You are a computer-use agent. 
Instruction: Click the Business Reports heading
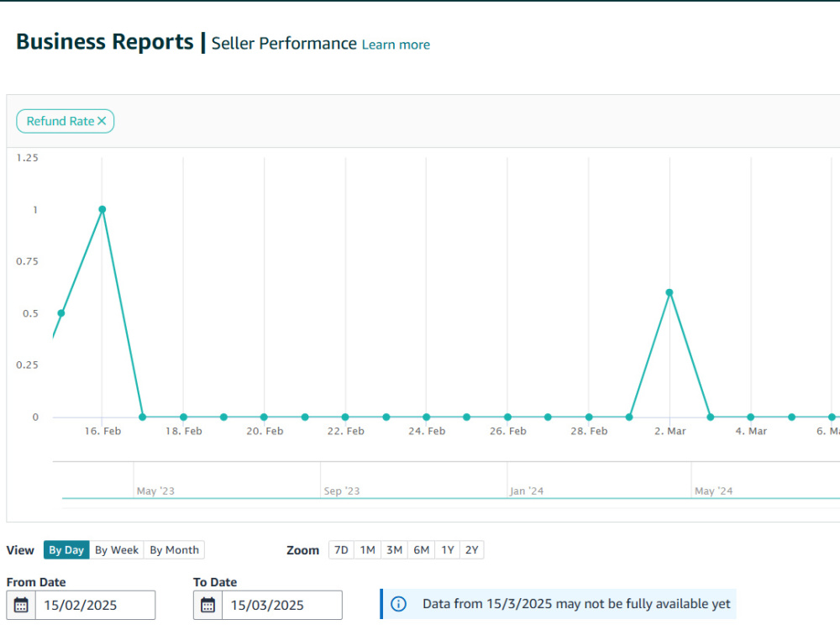[105, 42]
